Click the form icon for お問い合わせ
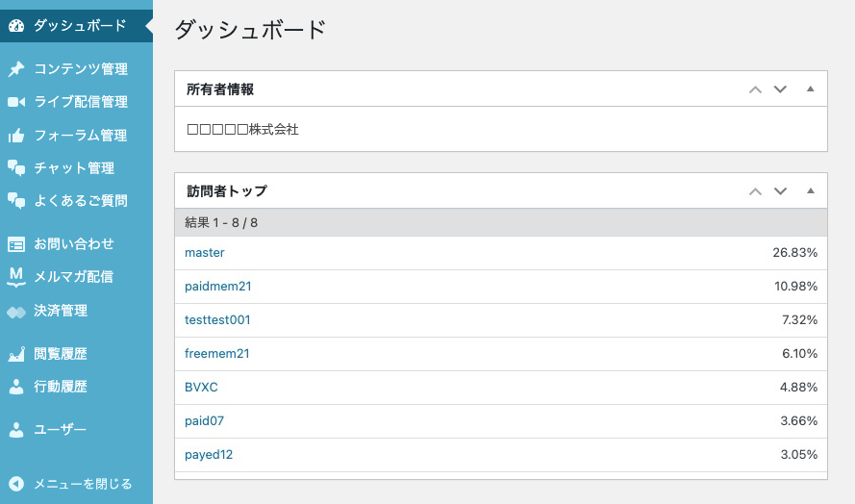This screenshot has width=855, height=504. 16,244
